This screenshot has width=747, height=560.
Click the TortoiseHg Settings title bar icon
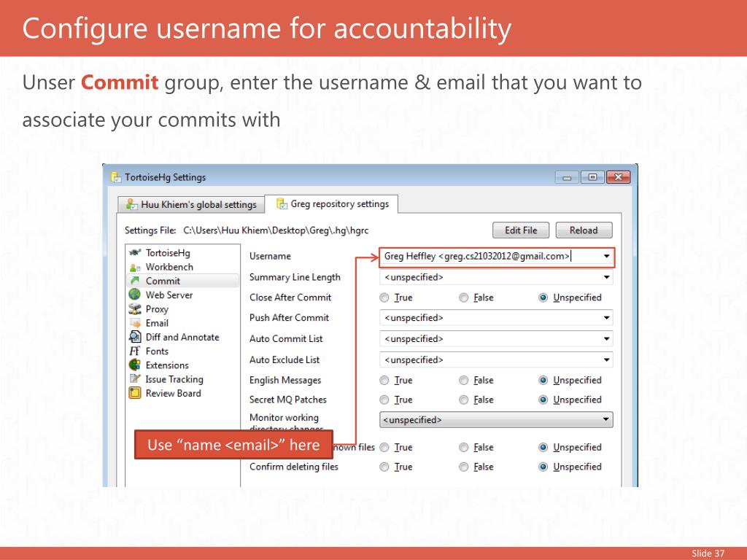click(x=116, y=177)
